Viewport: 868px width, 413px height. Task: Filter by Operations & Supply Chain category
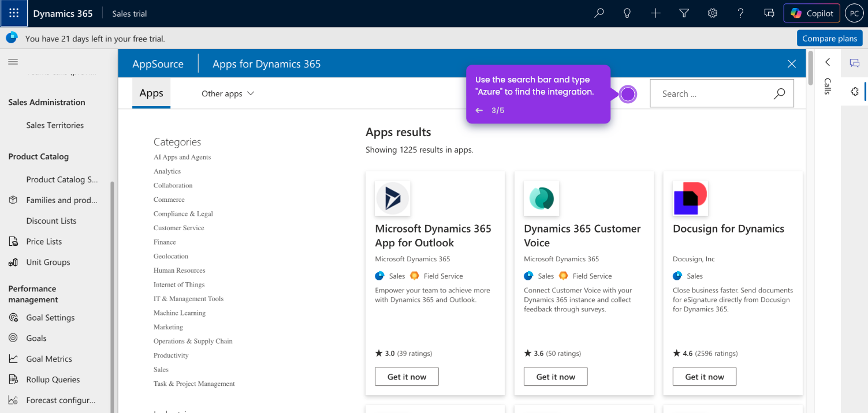[x=193, y=341]
